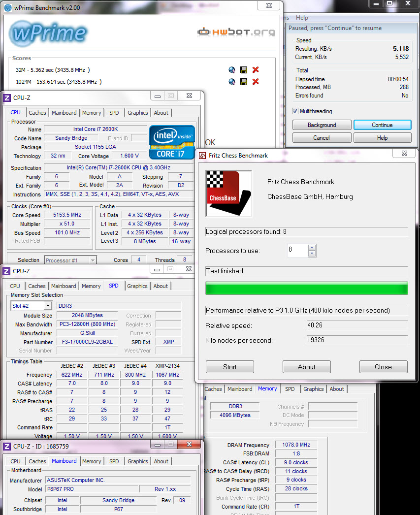Switch to CPU tab in CPU-Z ID 1685759 window
The image size is (420, 515).
click(x=15, y=461)
